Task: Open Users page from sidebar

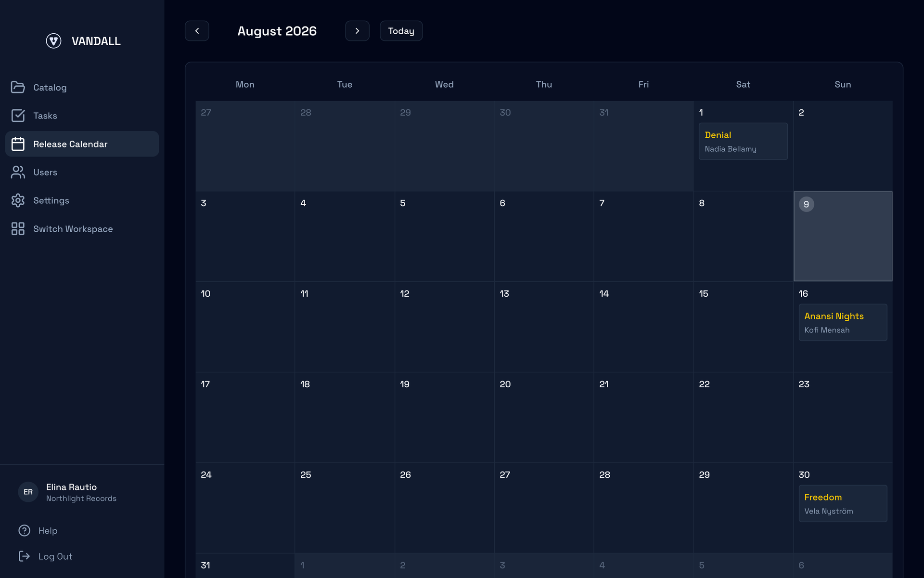Action: click(82, 172)
